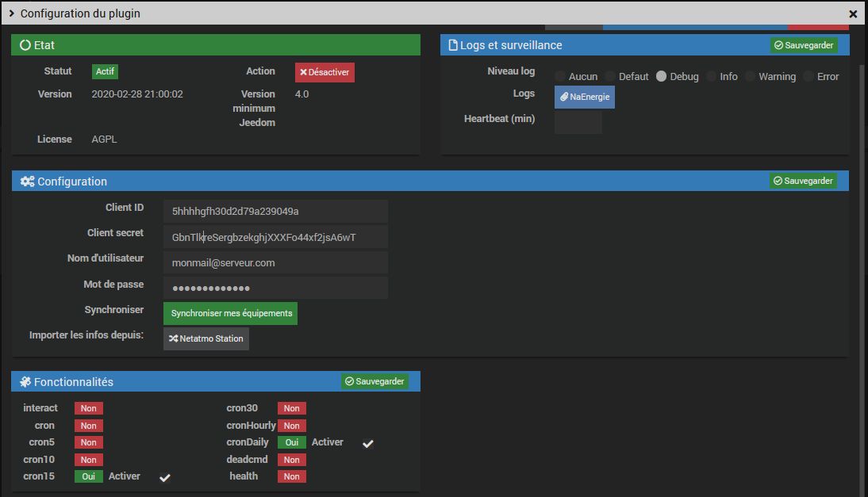This screenshot has width=868, height=497.
Task: Select the Warning log level radio
Action: (750, 76)
